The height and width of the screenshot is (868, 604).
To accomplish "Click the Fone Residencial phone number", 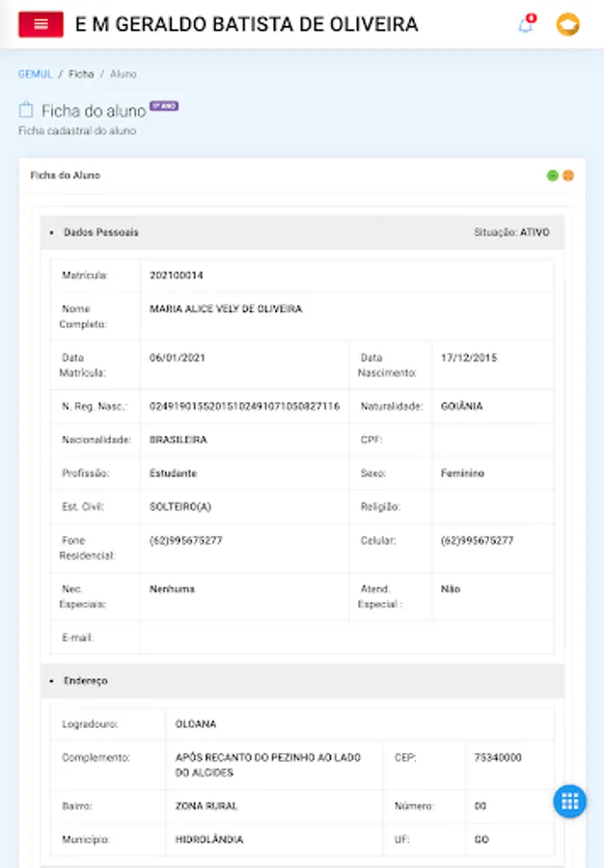I will (186, 540).
